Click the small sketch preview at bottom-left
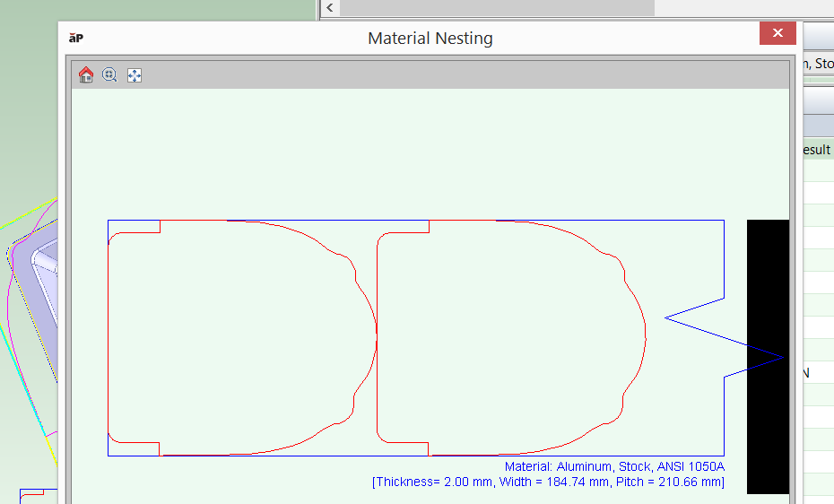The image size is (834, 504). point(31,495)
